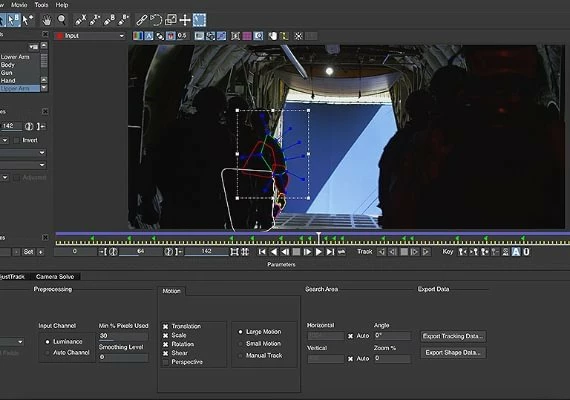Click the brightness star view button
Viewport: 570px width, 400px height.
[x=298, y=36]
